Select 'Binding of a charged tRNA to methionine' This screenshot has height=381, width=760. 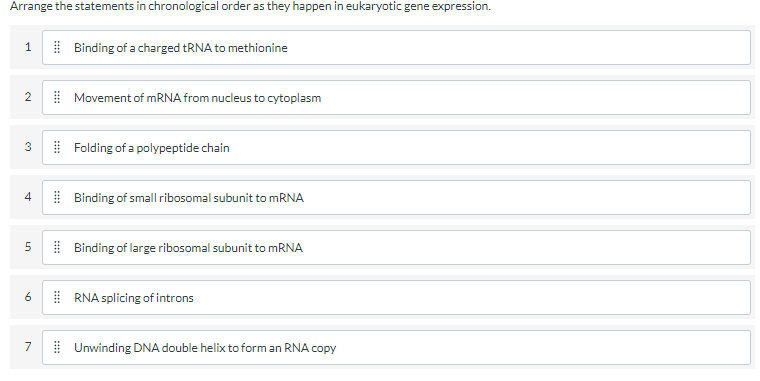396,48
